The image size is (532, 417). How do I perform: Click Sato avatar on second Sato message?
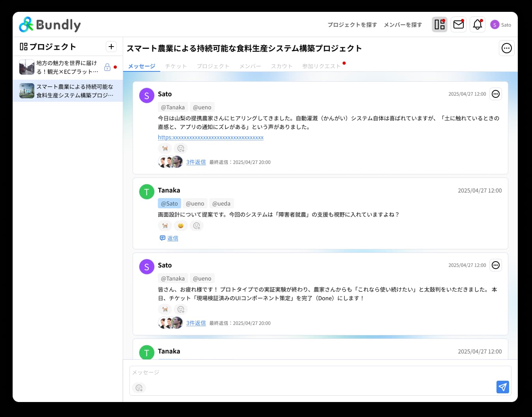click(147, 267)
